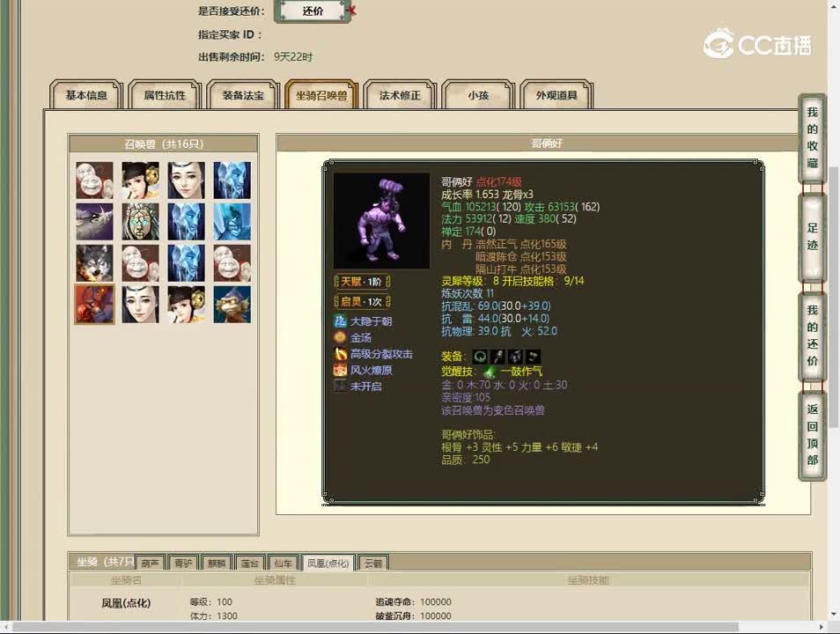Select the wolf summon pet portrait
The height and width of the screenshot is (634, 840).
94,262
